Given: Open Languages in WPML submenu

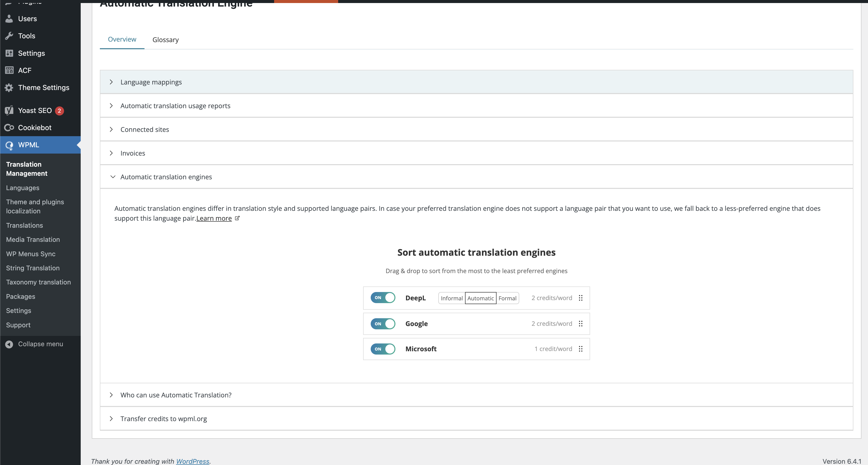Looking at the screenshot, I should (23, 188).
